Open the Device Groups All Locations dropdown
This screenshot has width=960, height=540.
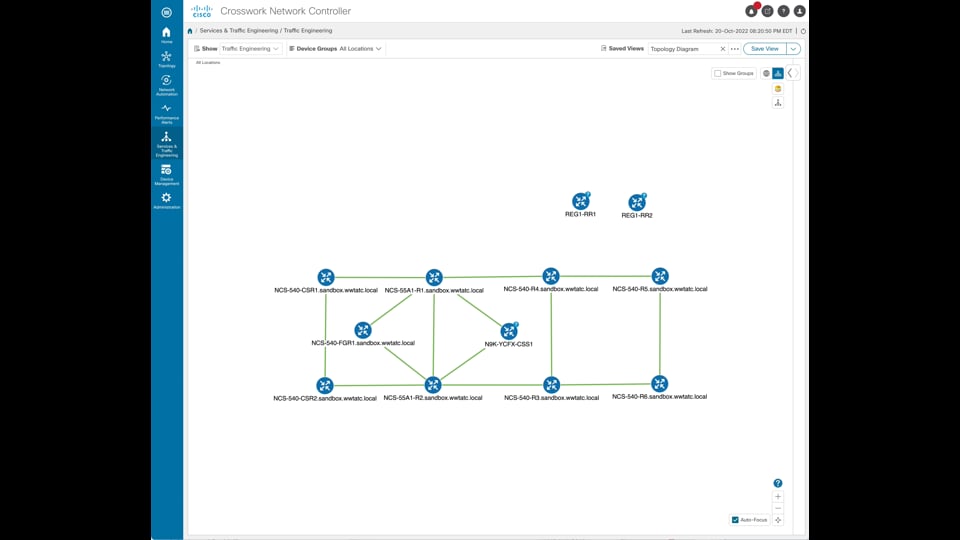point(360,48)
